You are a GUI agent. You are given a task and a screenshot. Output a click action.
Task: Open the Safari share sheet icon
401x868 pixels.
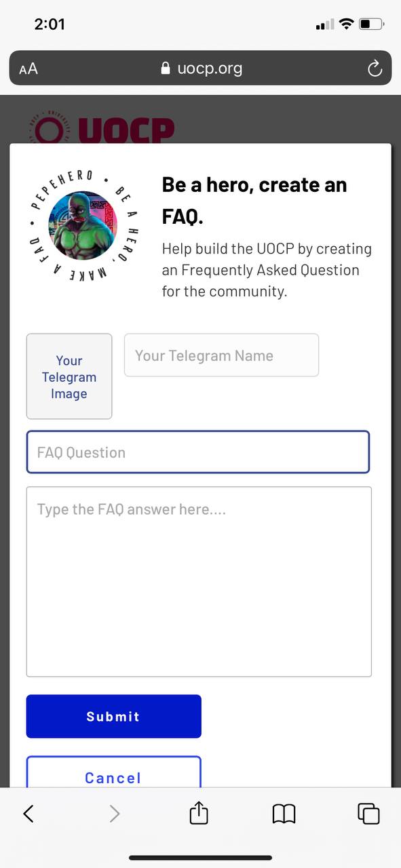[x=199, y=812]
